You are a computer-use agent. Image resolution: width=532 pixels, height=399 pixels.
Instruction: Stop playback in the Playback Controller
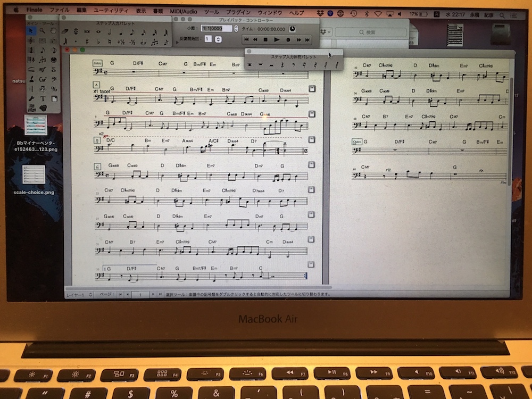[x=266, y=40]
